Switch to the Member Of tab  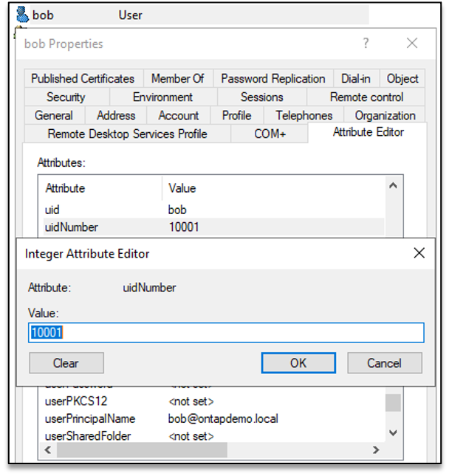tap(178, 79)
